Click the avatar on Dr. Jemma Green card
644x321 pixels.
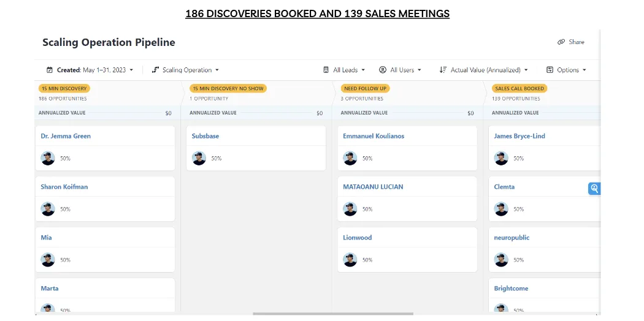(48, 158)
